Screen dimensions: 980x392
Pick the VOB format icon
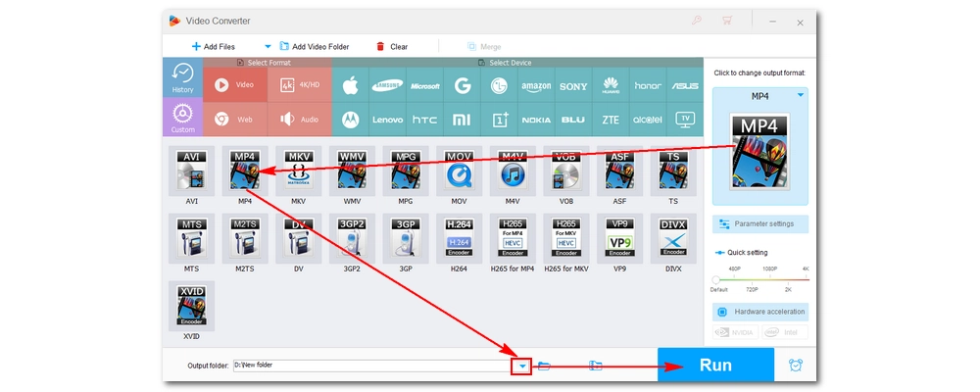point(566,171)
